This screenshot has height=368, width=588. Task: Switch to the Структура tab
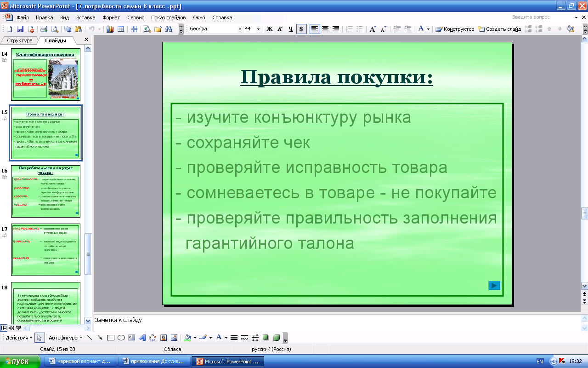[20, 40]
